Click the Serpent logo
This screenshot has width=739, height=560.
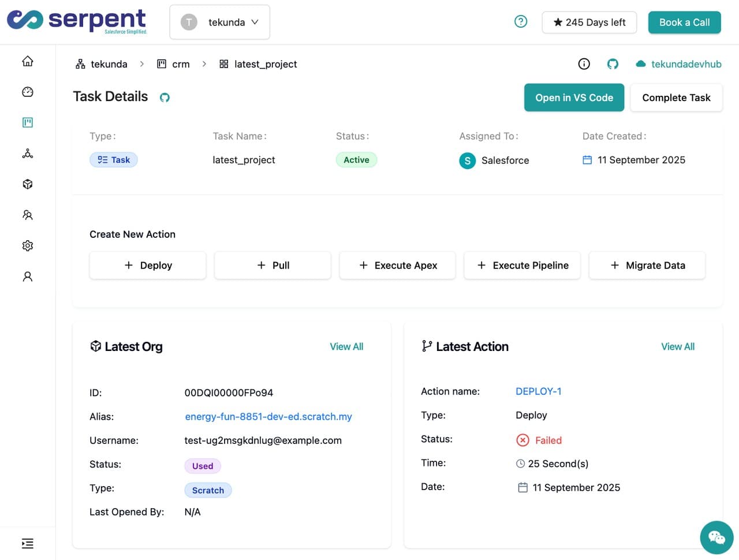pos(77,21)
